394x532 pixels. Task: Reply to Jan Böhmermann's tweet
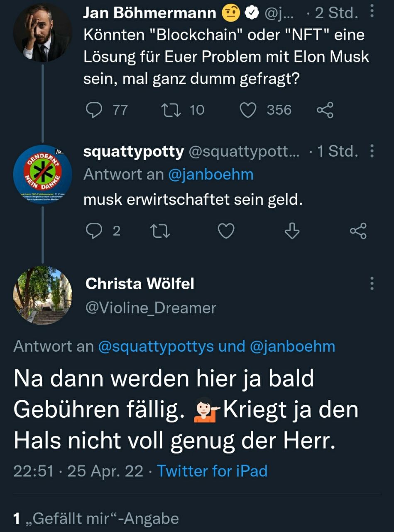(94, 110)
